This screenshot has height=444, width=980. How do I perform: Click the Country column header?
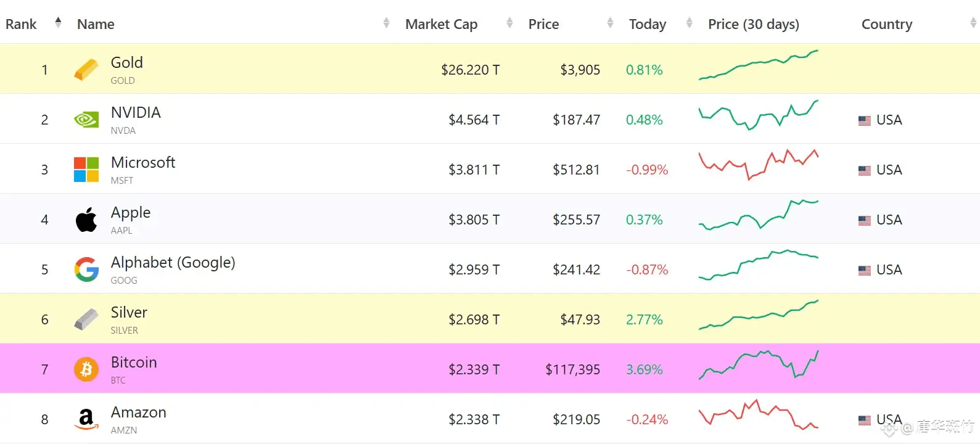pos(886,24)
